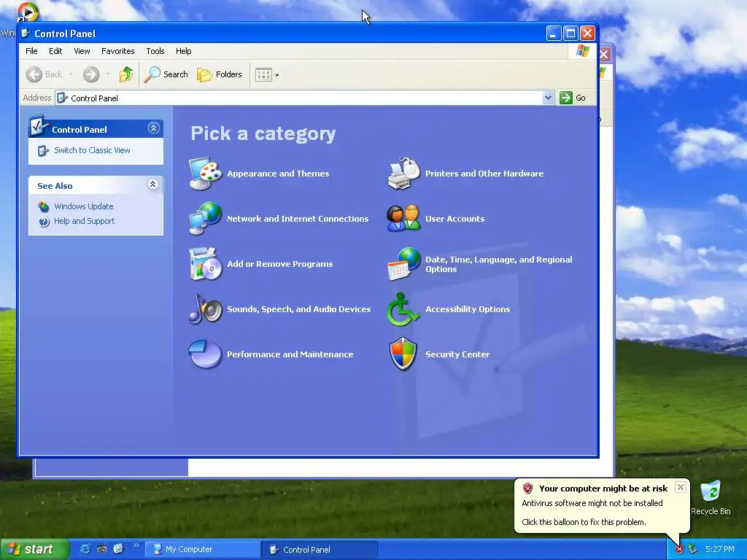
Task: Open the Tools menu
Action: coord(155,51)
